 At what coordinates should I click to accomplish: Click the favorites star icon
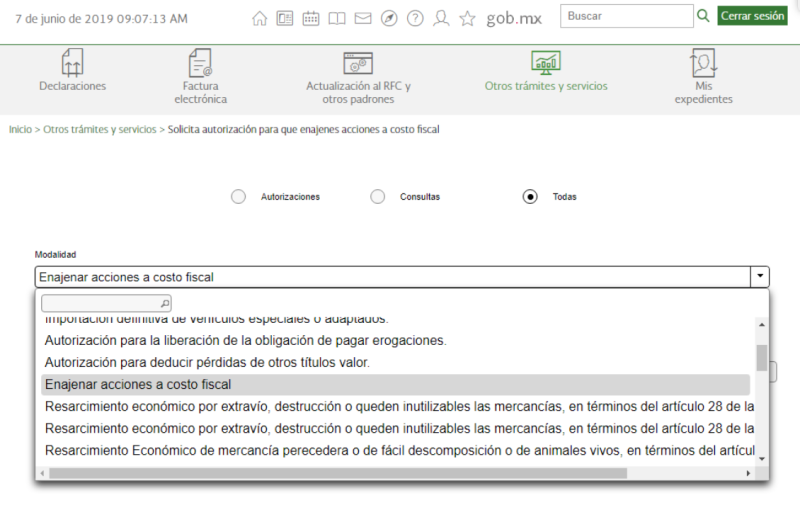pos(467,19)
